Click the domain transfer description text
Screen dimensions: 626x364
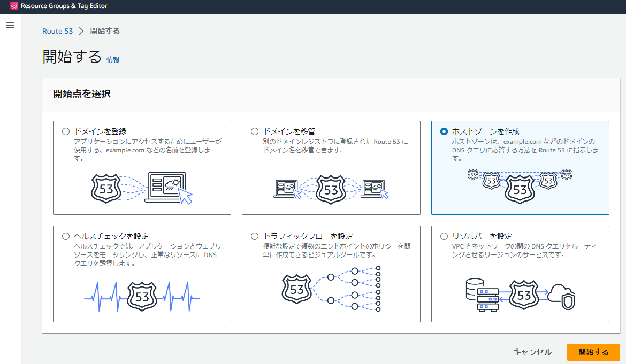(x=335, y=145)
